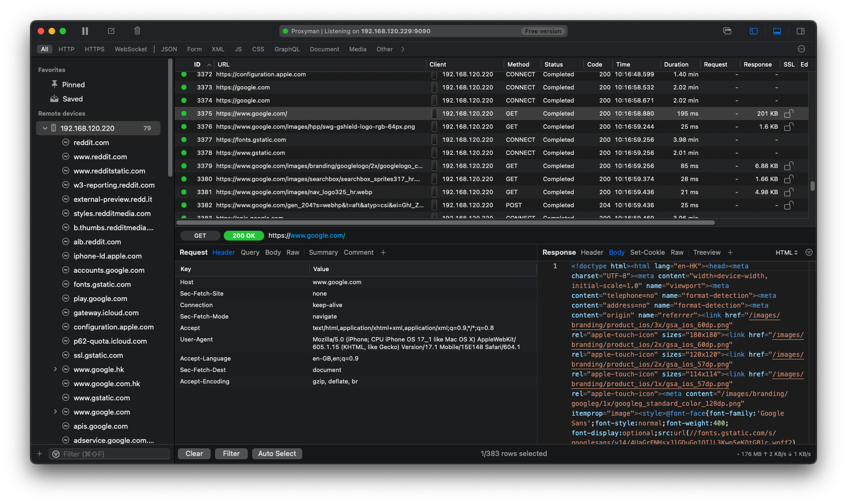
Task: Clear sessions using the trash icon
Action: point(136,31)
